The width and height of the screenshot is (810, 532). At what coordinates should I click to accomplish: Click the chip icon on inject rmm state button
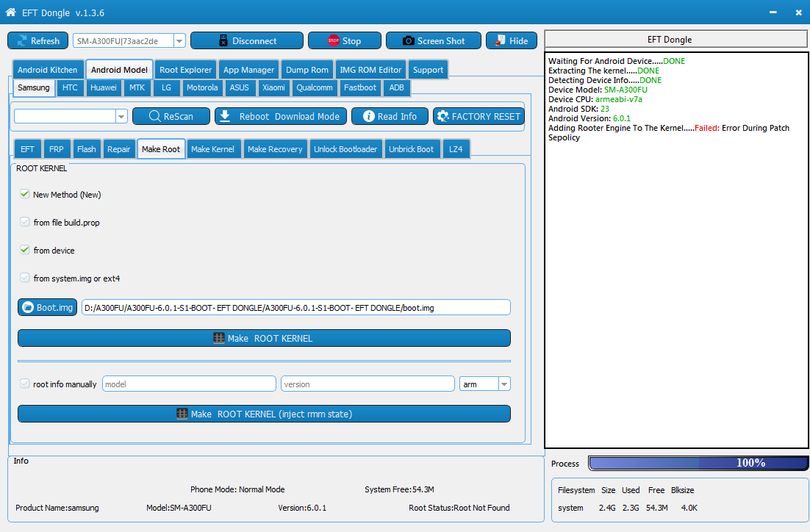(182, 414)
